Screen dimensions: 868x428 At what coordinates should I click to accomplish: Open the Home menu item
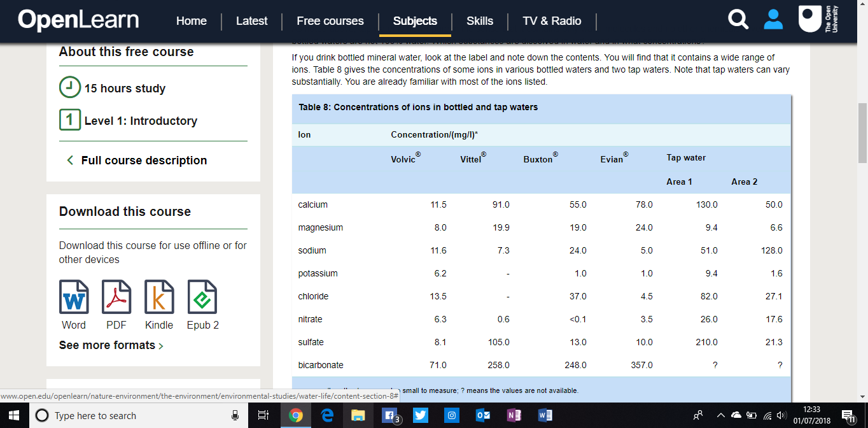click(192, 21)
